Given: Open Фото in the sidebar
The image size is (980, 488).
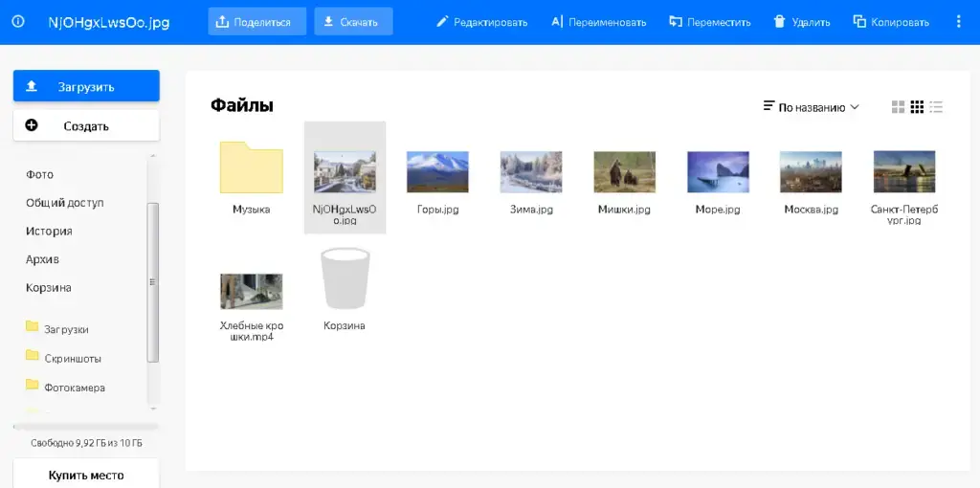Looking at the screenshot, I should click(x=39, y=174).
